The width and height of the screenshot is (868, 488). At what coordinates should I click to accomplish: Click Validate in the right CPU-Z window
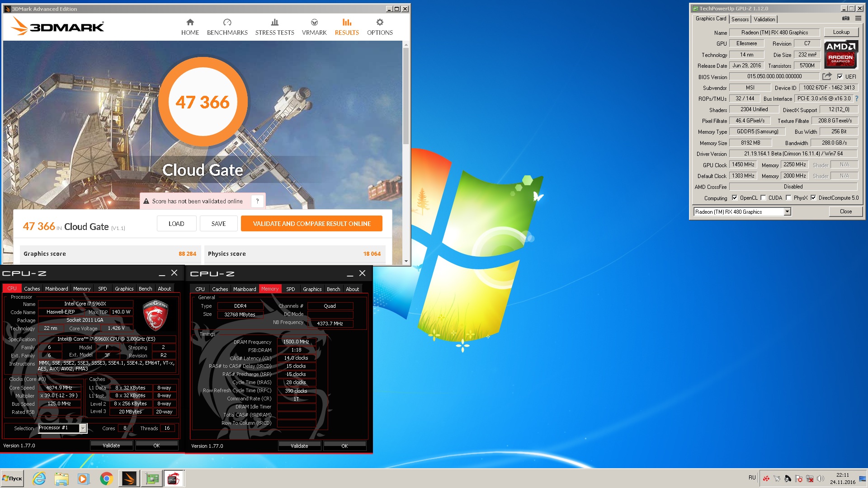pyautogui.click(x=299, y=446)
